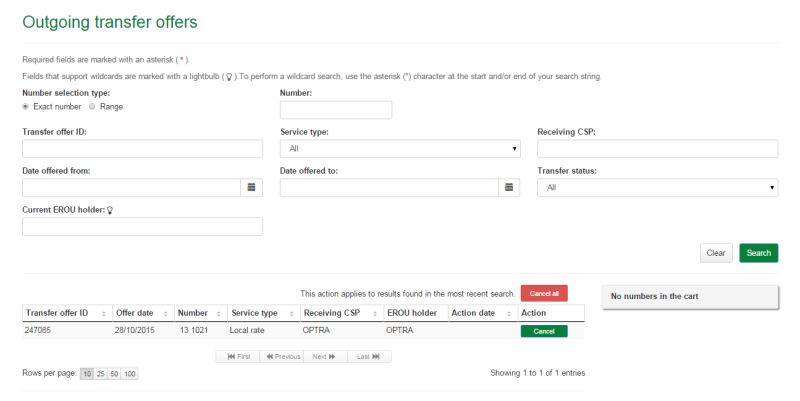The width and height of the screenshot is (800, 401).
Task: Focus the Current EROU holder field
Action: tap(142, 227)
